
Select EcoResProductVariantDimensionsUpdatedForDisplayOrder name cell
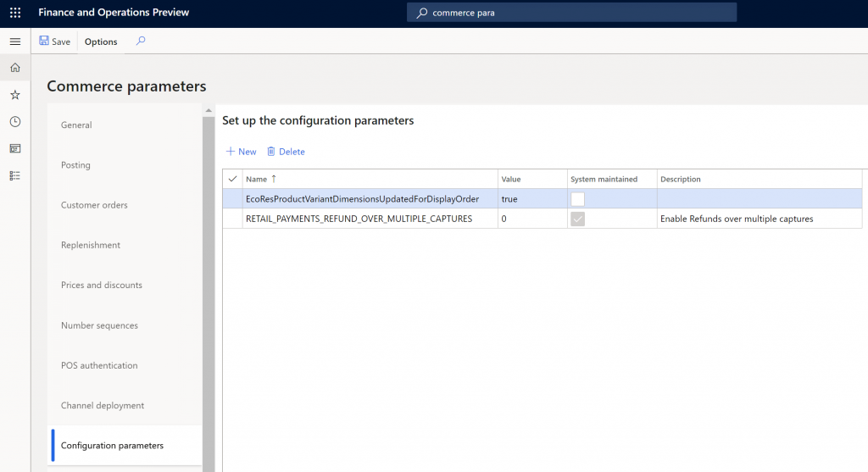370,198
